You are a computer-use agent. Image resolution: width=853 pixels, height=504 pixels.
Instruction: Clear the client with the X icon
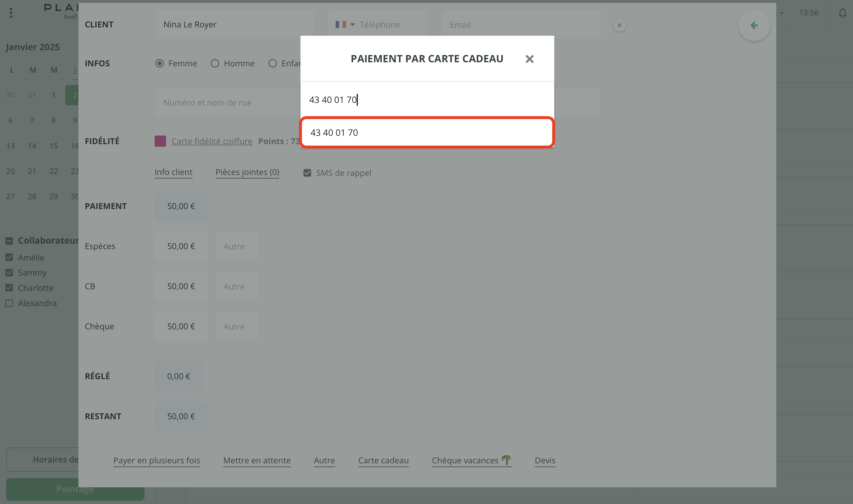pos(619,25)
